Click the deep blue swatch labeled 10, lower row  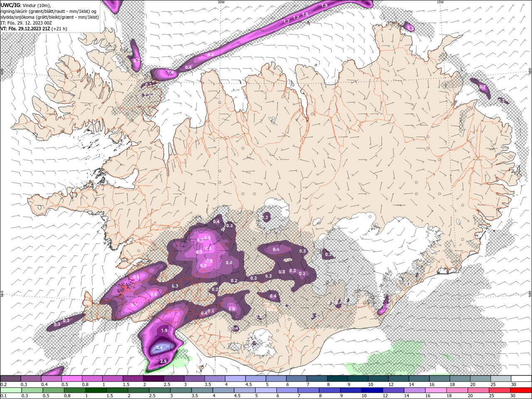pyautogui.click(x=372, y=390)
